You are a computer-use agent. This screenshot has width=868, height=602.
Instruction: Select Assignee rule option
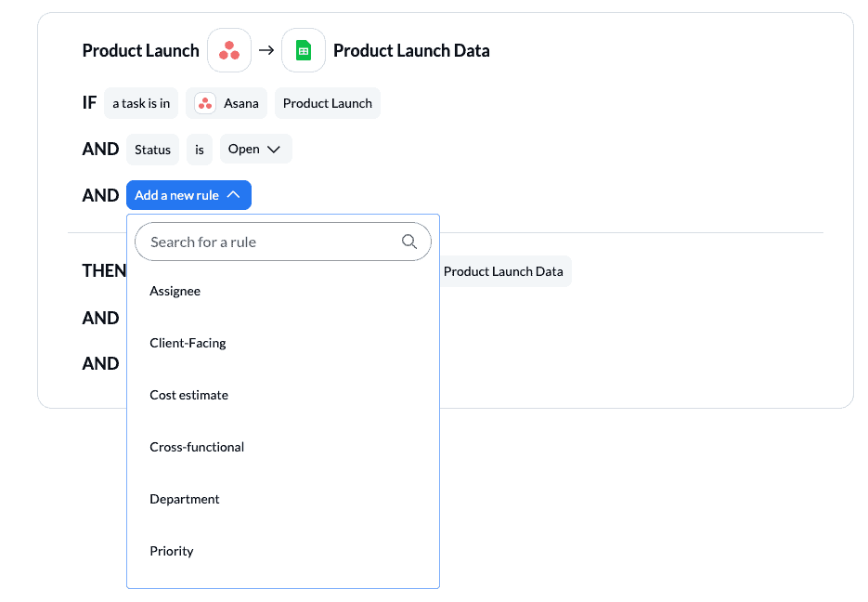point(283,291)
